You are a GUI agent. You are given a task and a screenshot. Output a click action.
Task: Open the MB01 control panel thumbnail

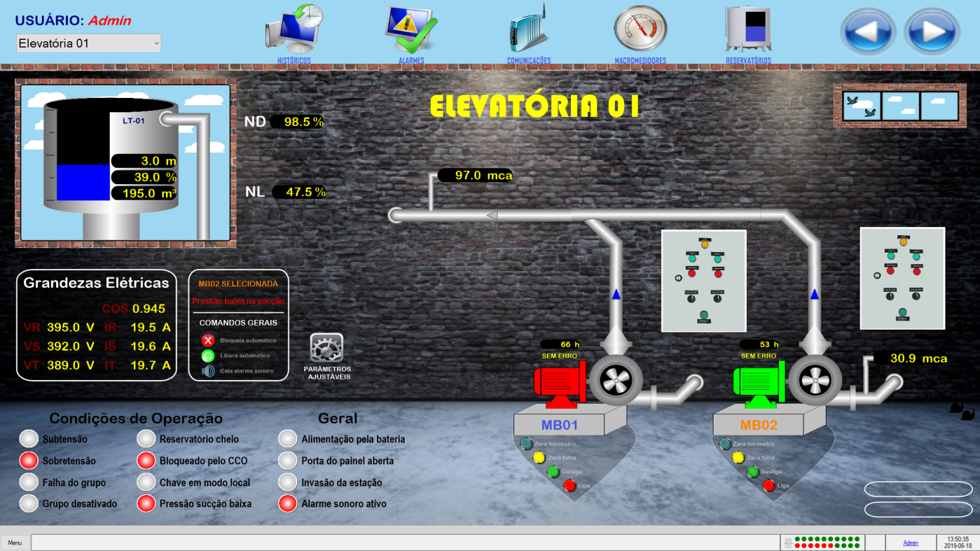704,281
